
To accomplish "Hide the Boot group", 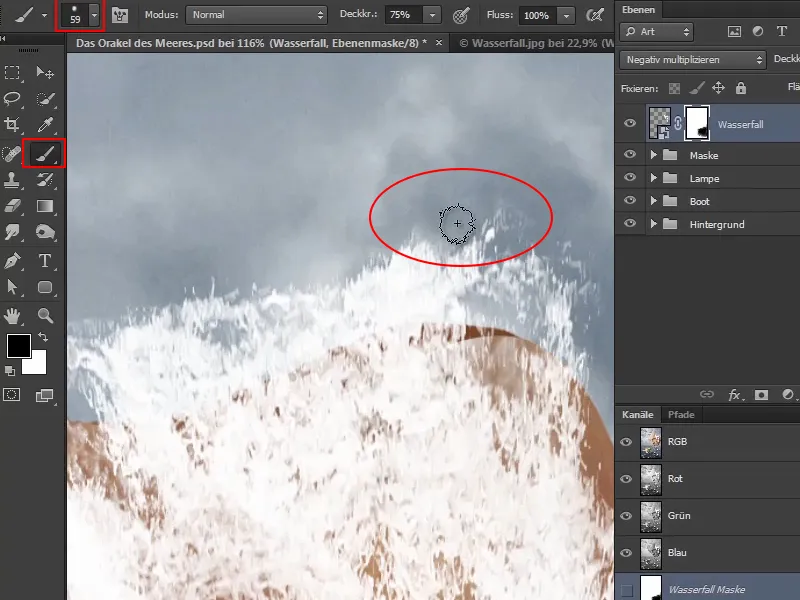I will coord(630,200).
